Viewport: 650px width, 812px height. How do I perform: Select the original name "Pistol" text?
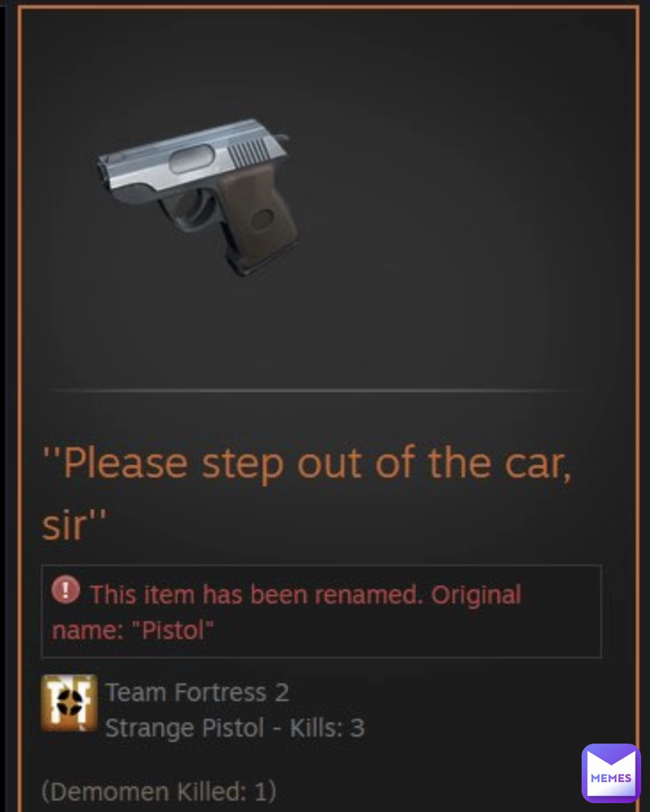pyautogui.click(x=171, y=630)
